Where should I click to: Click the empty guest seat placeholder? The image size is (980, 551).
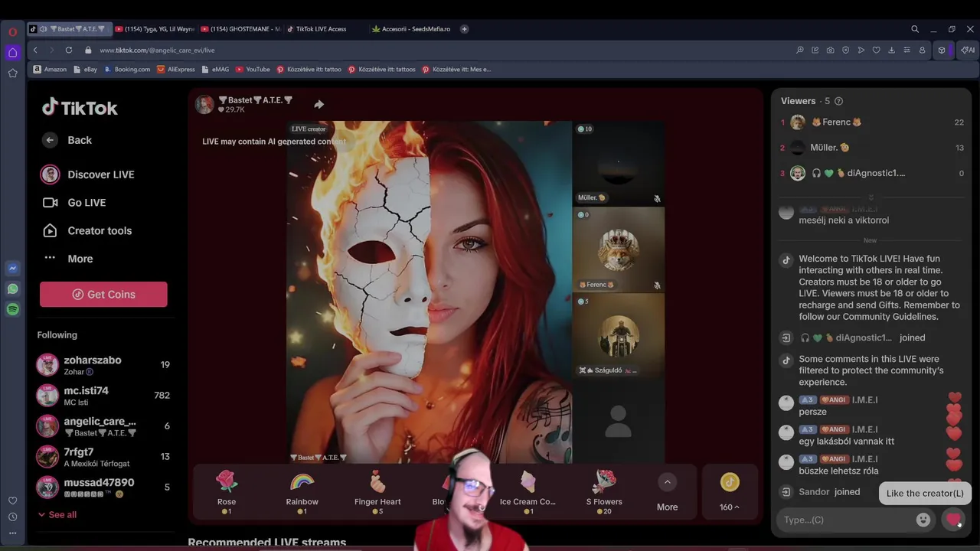coord(619,421)
